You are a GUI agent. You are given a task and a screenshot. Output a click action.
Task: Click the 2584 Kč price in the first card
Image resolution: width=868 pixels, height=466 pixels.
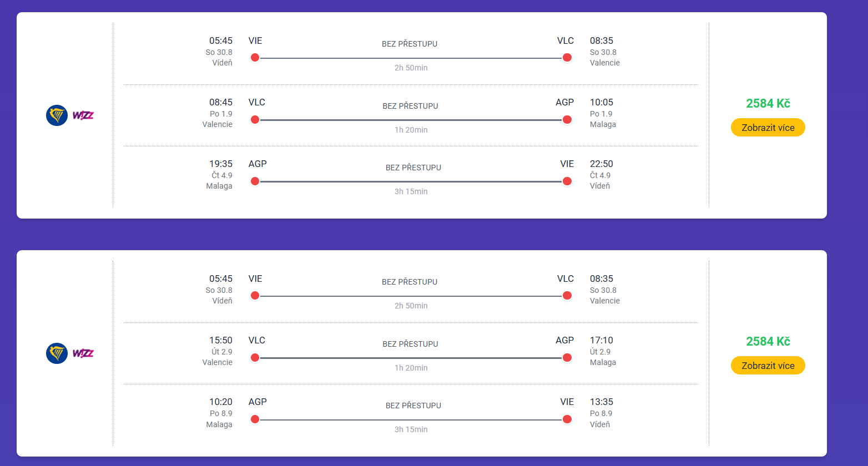click(x=768, y=104)
